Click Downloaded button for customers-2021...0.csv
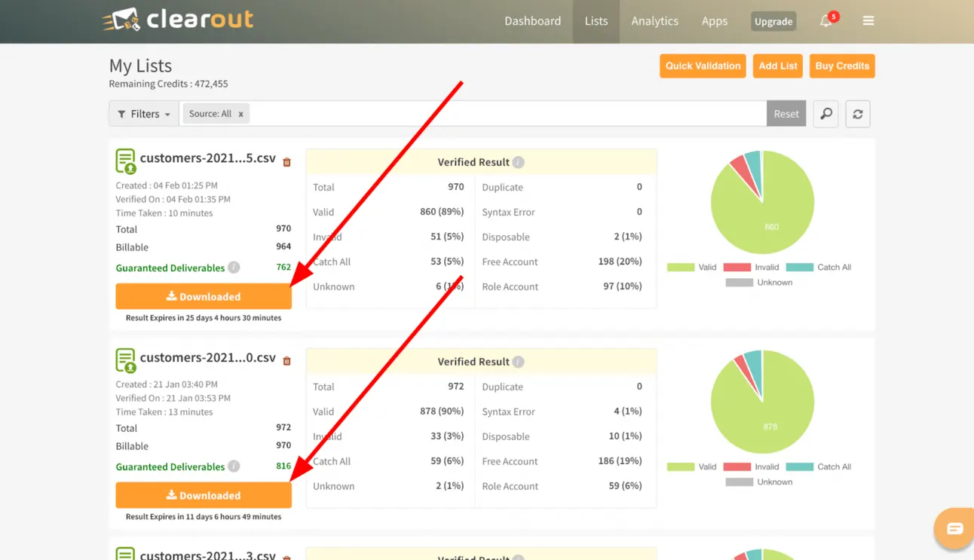This screenshot has height=560, width=974. (204, 495)
